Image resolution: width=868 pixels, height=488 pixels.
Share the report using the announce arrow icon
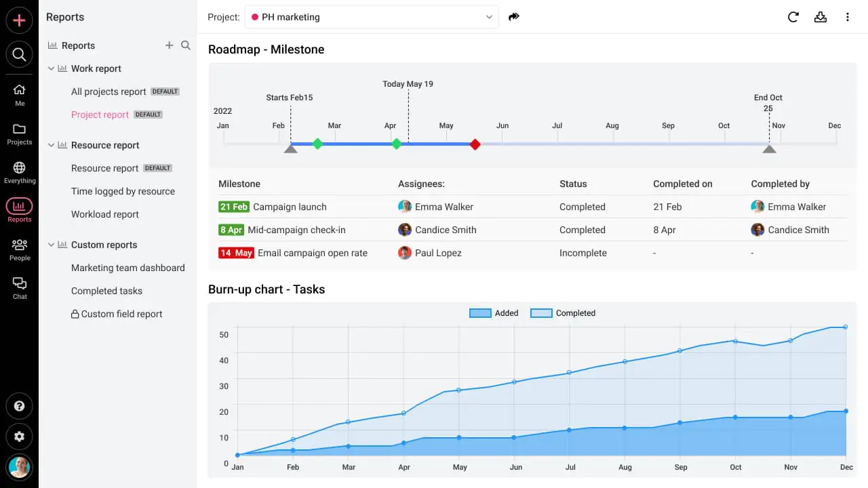coord(513,16)
